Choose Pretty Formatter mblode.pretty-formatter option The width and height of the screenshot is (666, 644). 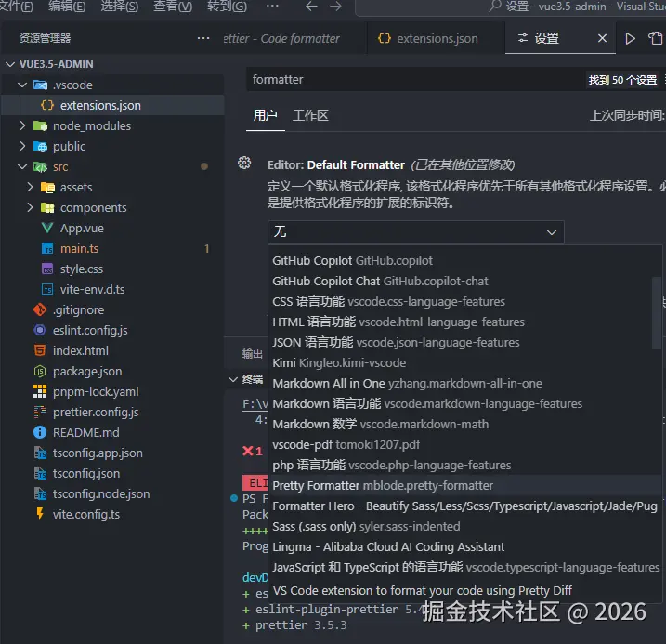[464, 485]
